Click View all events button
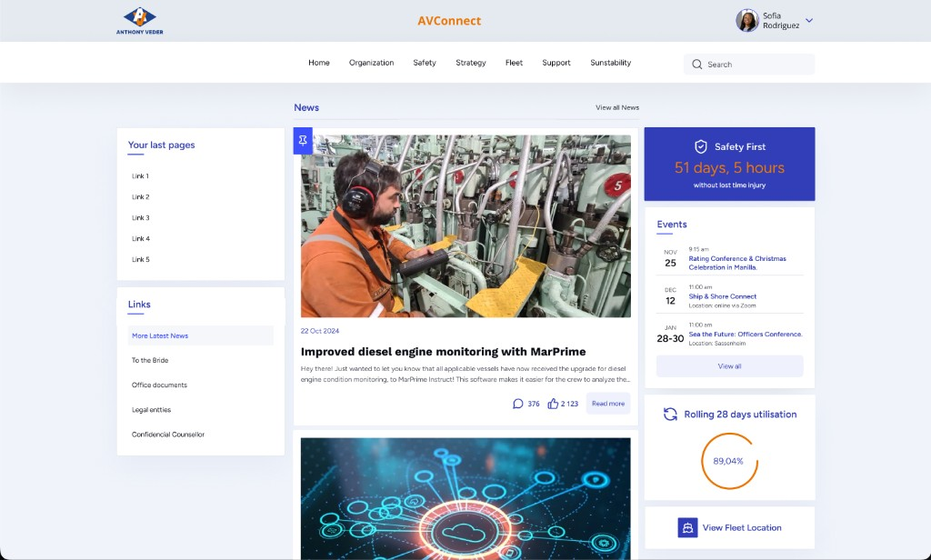The width and height of the screenshot is (931, 560). 730,366
